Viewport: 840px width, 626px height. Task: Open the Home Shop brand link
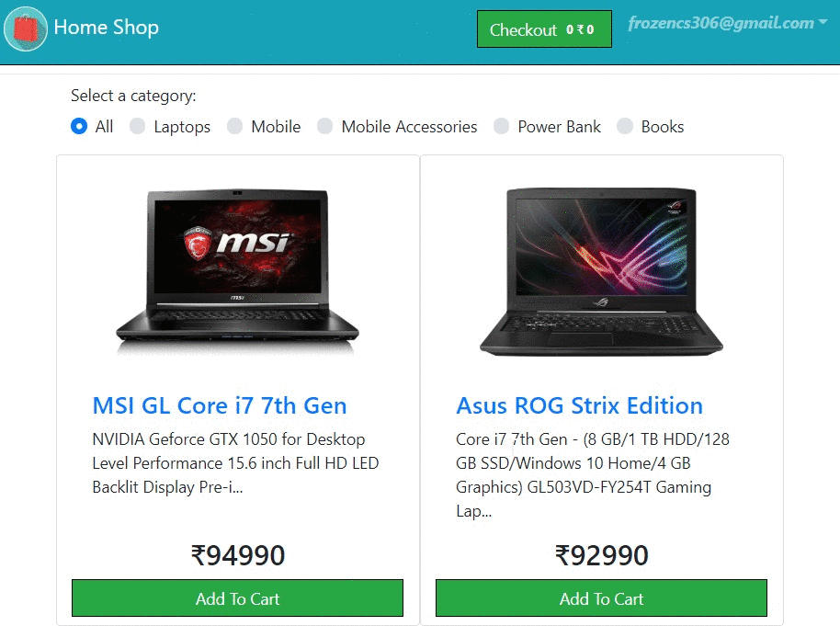tap(106, 28)
